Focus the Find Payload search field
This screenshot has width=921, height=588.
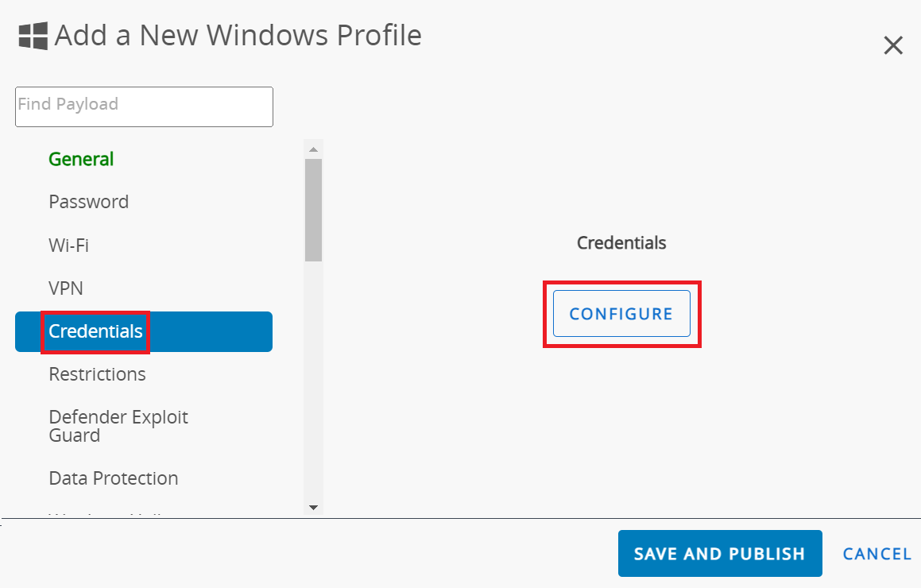click(144, 106)
